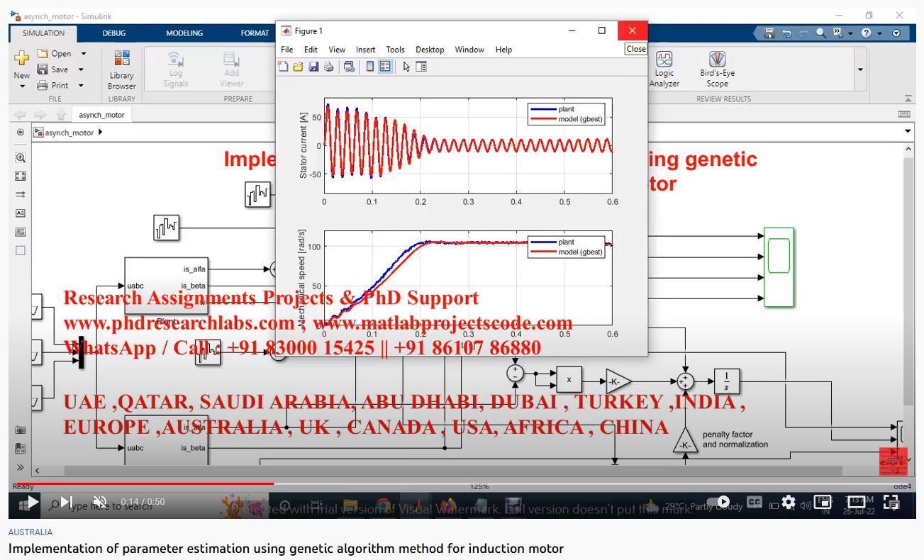
Task: Open the Library Browser
Action: 122,69
